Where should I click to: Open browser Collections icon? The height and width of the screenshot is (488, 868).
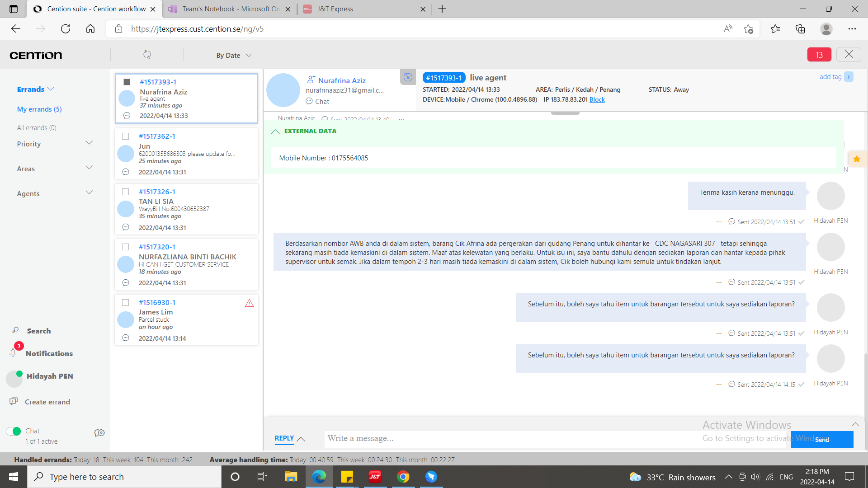click(800, 29)
